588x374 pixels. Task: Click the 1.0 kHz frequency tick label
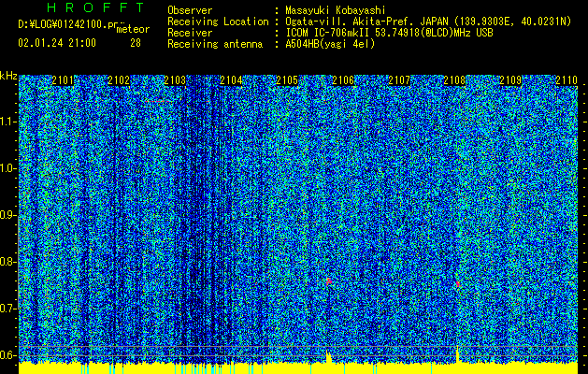point(7,168)
